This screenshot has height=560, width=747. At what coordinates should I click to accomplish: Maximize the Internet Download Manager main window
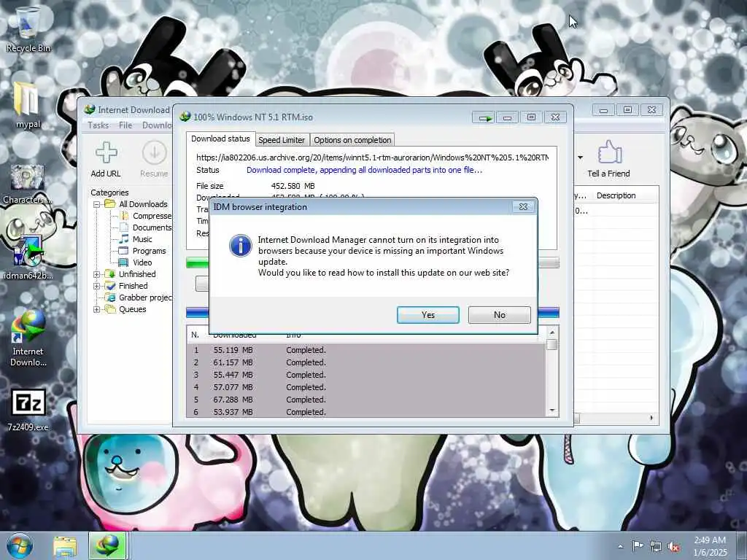point(627,110)
